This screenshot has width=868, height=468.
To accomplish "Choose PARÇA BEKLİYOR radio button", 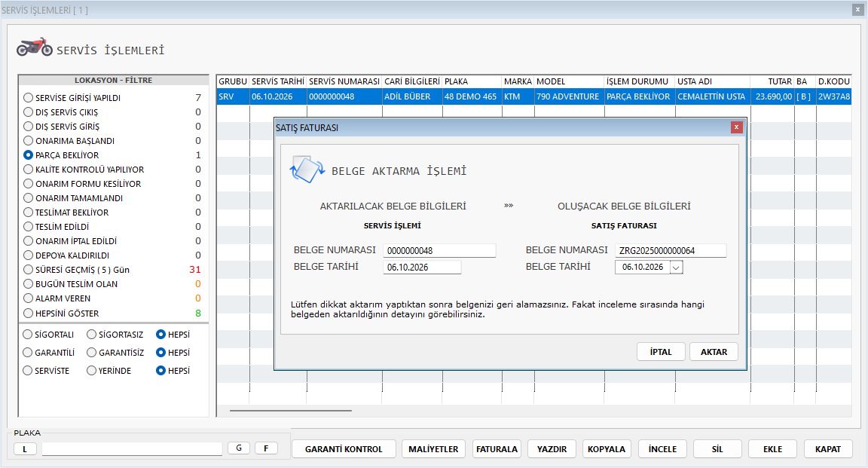I will tap(28, 155).
